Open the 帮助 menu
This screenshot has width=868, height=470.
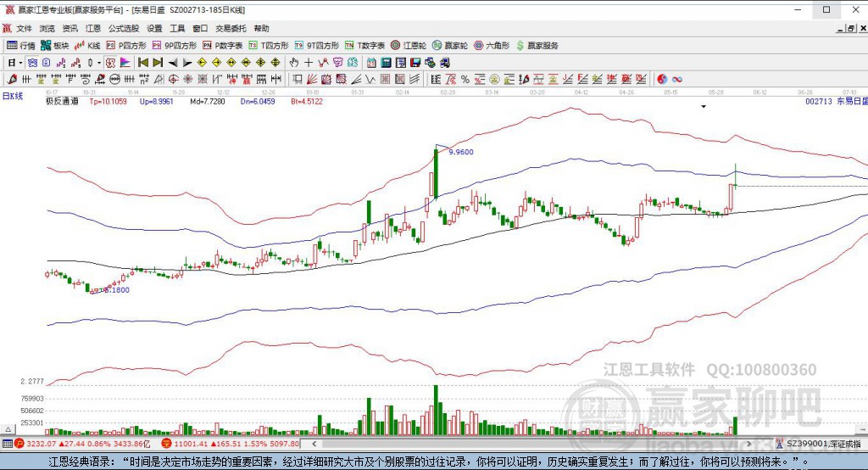261,28
